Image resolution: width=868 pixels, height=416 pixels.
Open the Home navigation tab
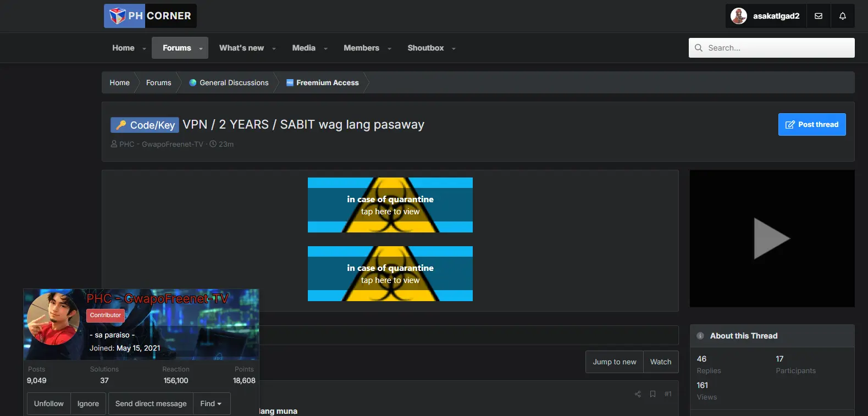[x=123, y=48]
